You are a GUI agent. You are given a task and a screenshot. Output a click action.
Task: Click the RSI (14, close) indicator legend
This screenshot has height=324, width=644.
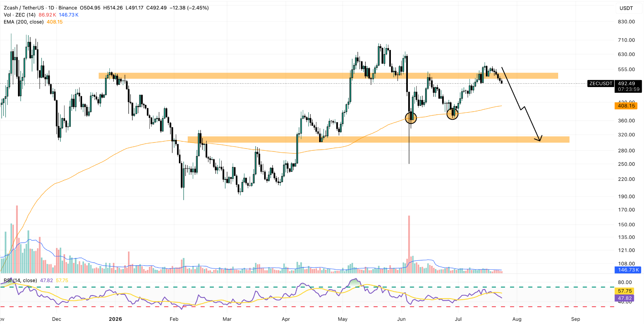tap(20, 280)
